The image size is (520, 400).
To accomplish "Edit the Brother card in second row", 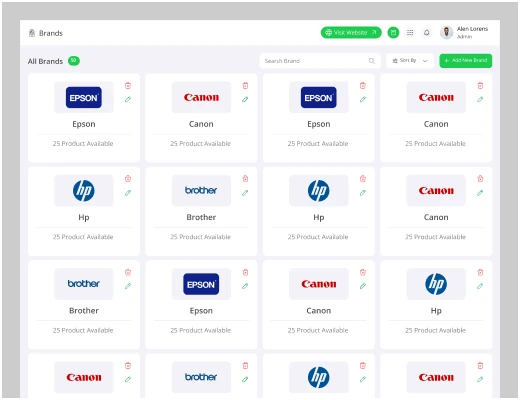I will [245, 193].
